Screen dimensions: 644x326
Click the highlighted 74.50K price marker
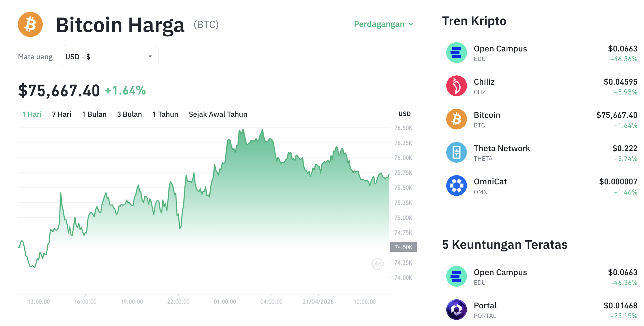pyautogui.click(x=403, y=247)
